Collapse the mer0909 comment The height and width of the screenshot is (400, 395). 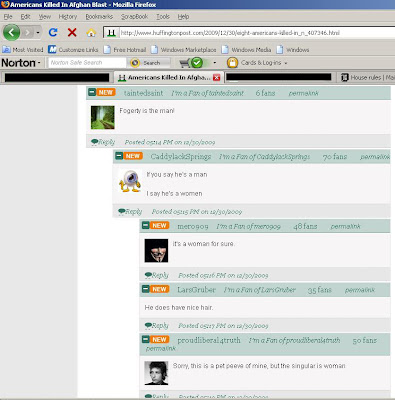pos(145,226)
